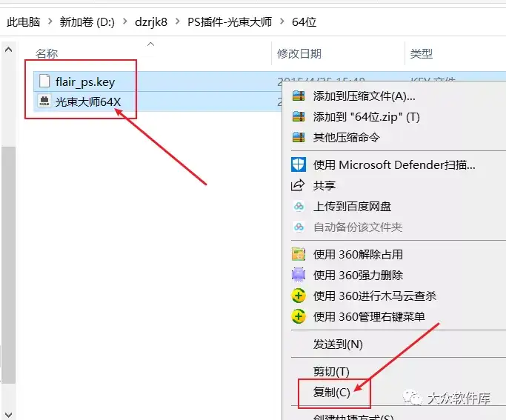Expand the chevron after 此电脑

(x=50, y=21)
